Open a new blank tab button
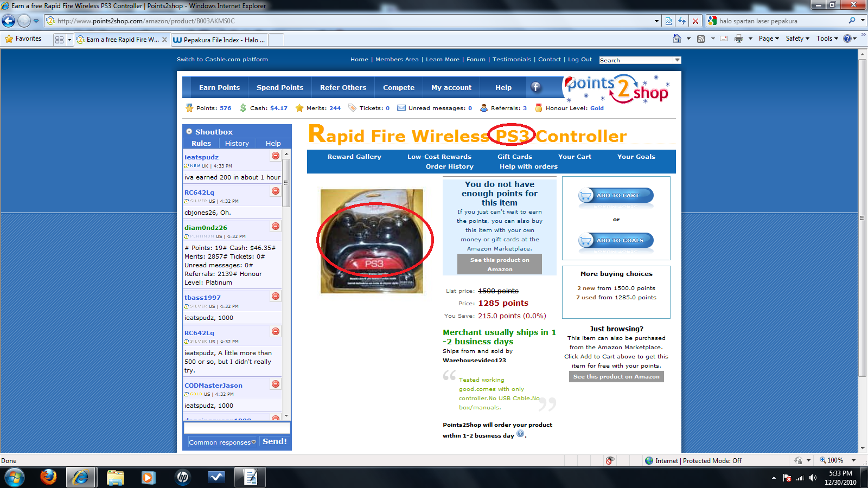Screen dimensions: 868x488 (276, 40)
